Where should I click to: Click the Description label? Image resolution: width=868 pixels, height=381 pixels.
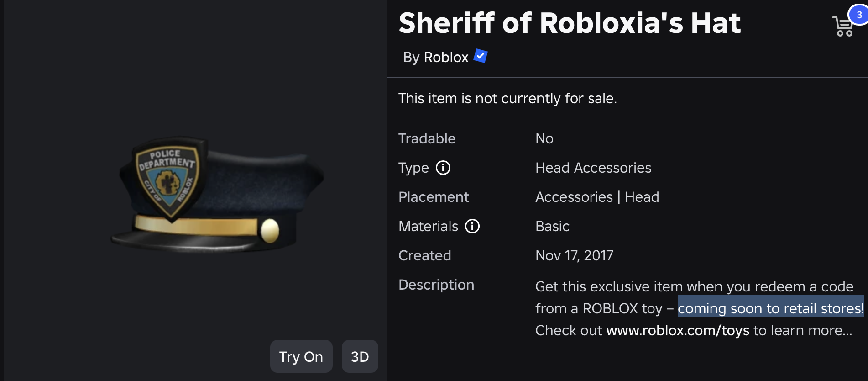(436, 285)
